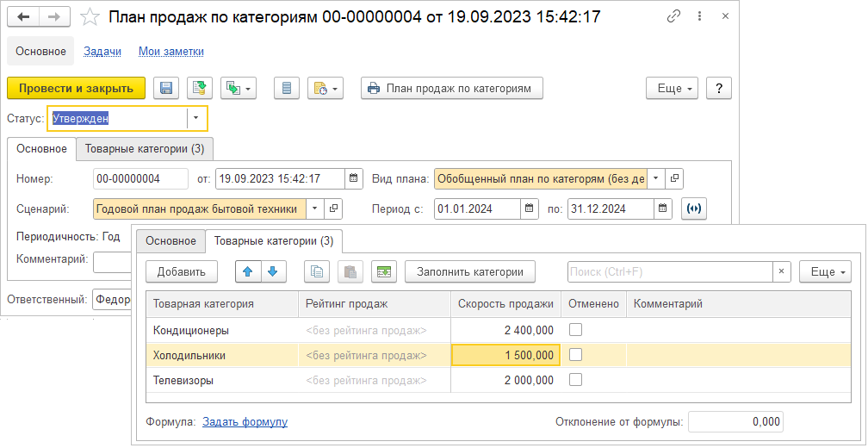Open the Задачи navigation link

(102, 52)
